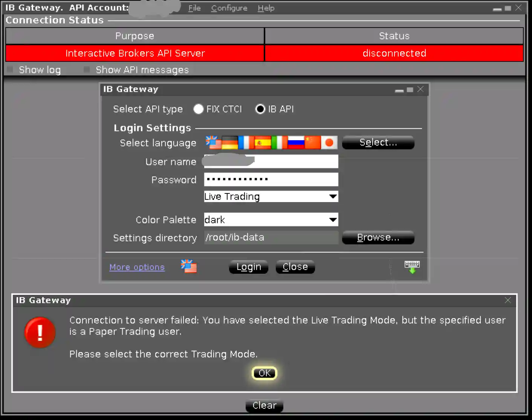Open the Live Trading mode dropdown

pos(271,196)
